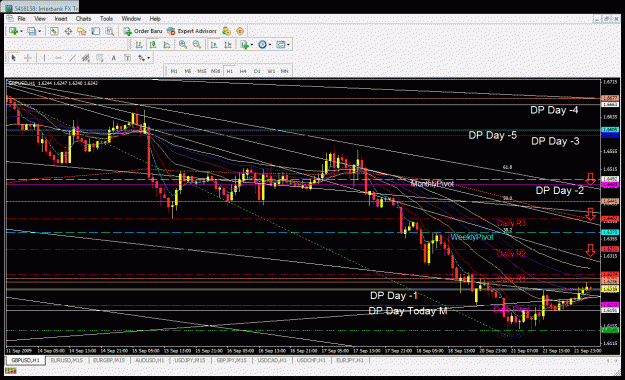Expand the New Chart dropdown arrow
This screenshot has width=625, height=380.
click(x=21, y=31)
